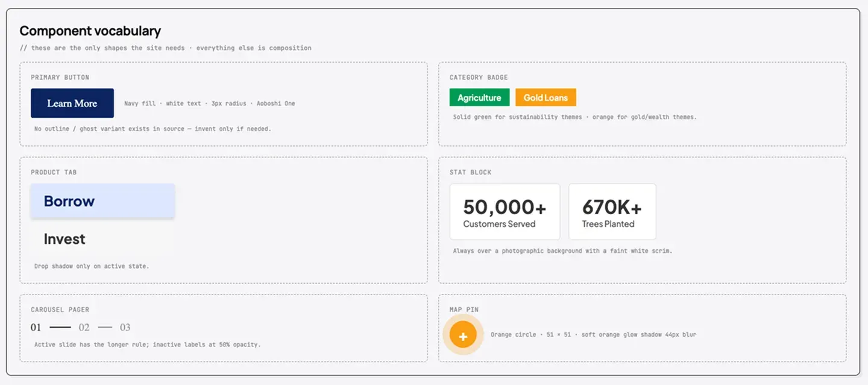
Task: Select the Agriculture green badge
Action: (x=479, y=98)
